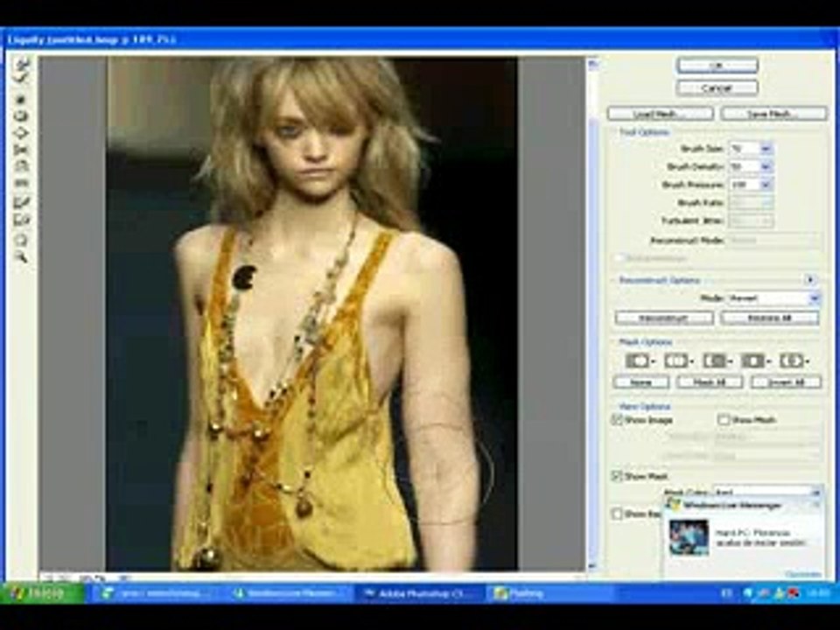Screen dimensions: 840x630
Task: Click the Load Mesh button
Action: click(661, 114)
